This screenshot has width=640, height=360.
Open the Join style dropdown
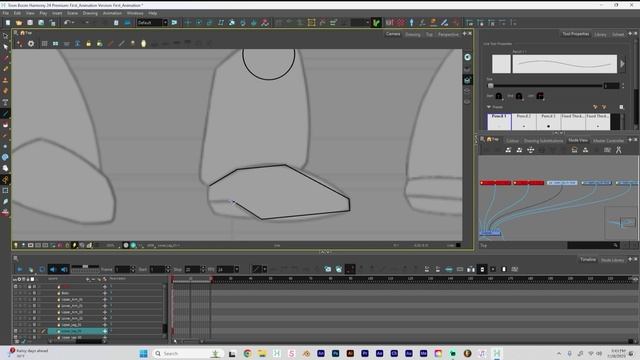coord(540,96)
